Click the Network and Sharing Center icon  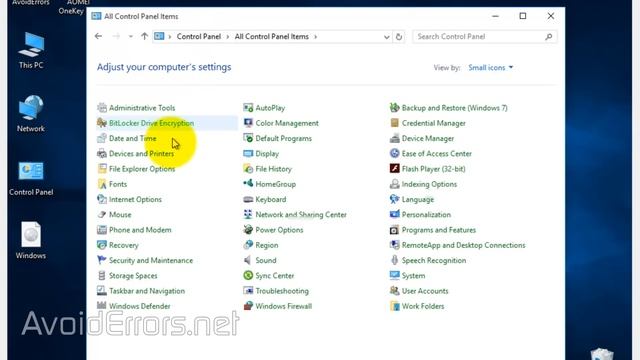[x=248, y=214]
